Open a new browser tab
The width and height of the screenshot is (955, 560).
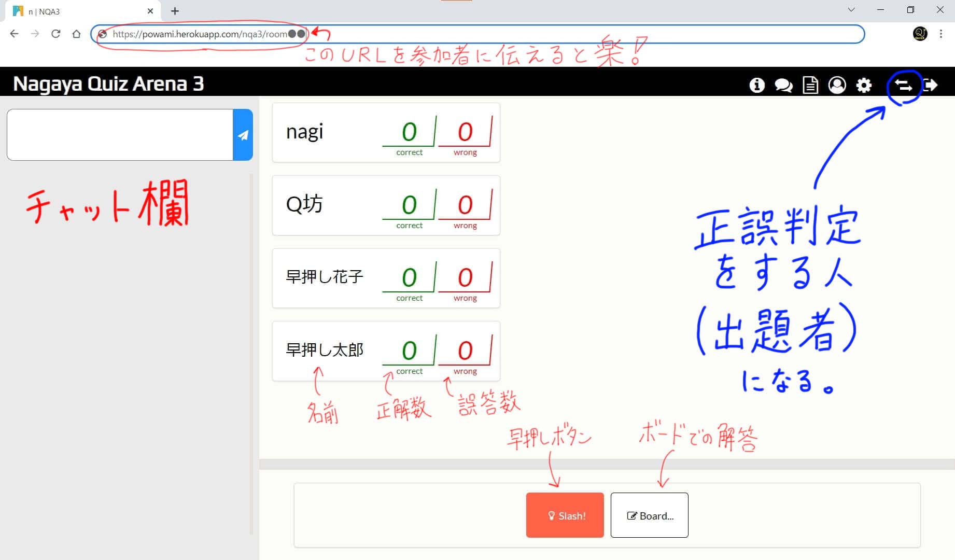(175, 11)
